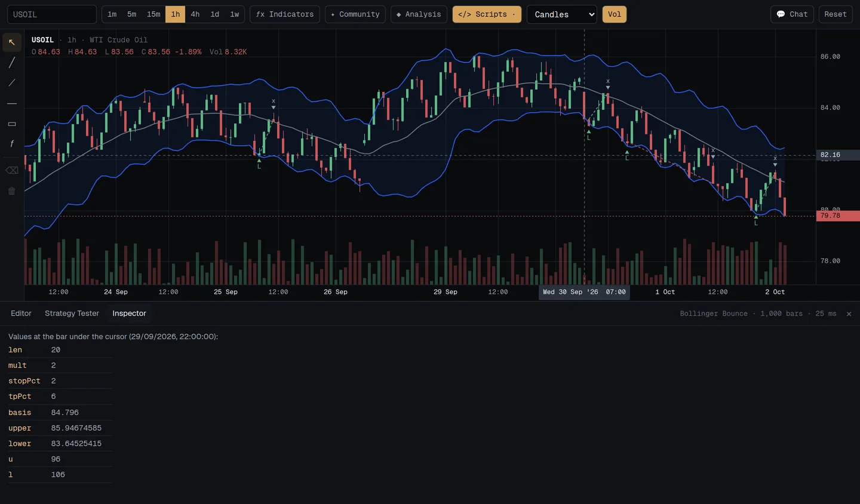Screen dimensions: 860x504
Task: Open the Chat panel
Action: 792,14
